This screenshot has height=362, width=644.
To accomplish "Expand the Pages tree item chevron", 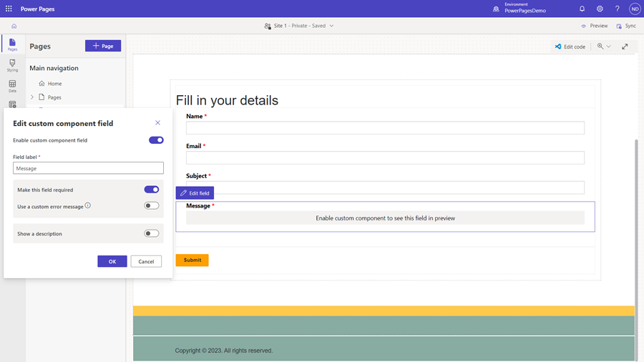I will click(32, 97).
